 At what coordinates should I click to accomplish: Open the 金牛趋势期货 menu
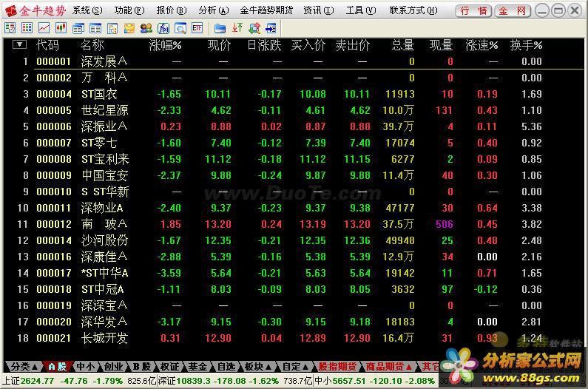(x=266, y=10)
